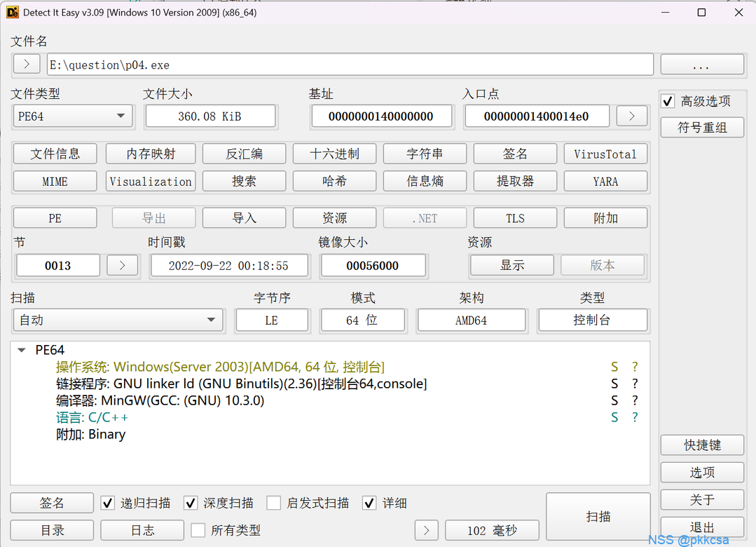
Task: Click the browse '...' button for file
Action: [701, 65]
